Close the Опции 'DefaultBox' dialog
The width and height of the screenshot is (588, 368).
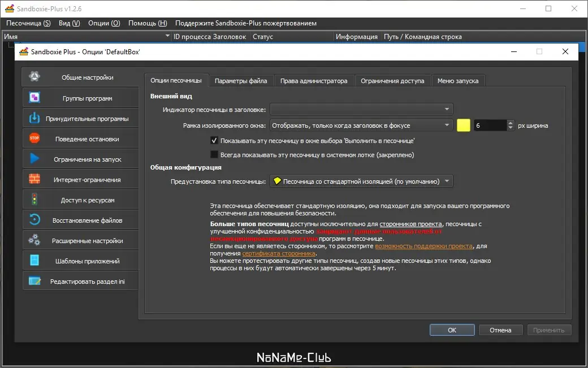click(565, 51)
